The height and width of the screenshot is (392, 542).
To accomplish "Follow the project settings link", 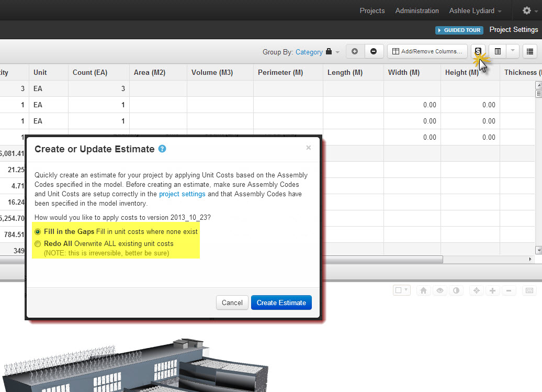I will [182, 194].
